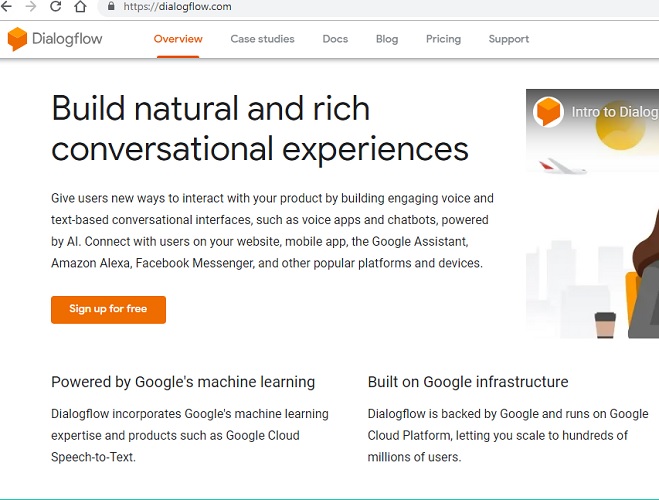Switch to the Blog tab
The width and height of the screenshot is (659, 500).
pos(387,39)
